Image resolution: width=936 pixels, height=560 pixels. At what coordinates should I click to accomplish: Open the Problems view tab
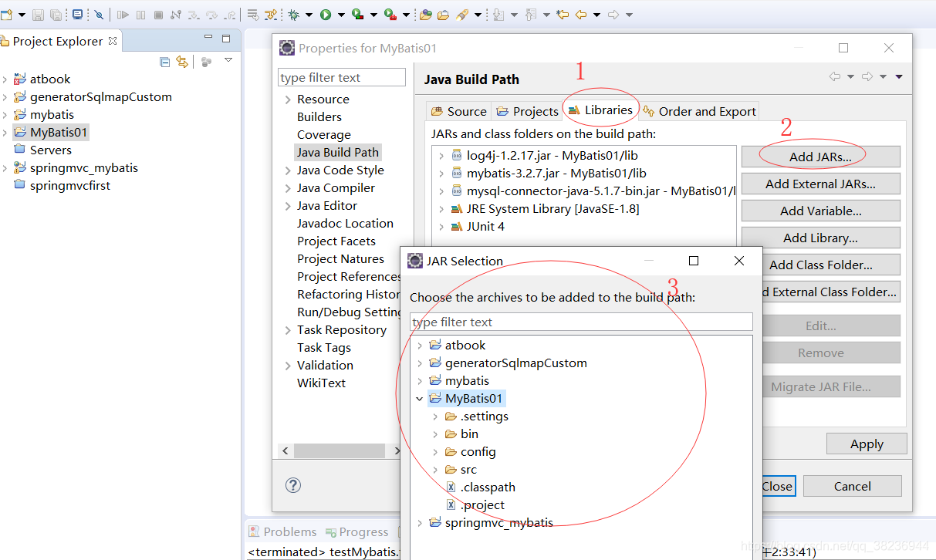click(282, 532)
